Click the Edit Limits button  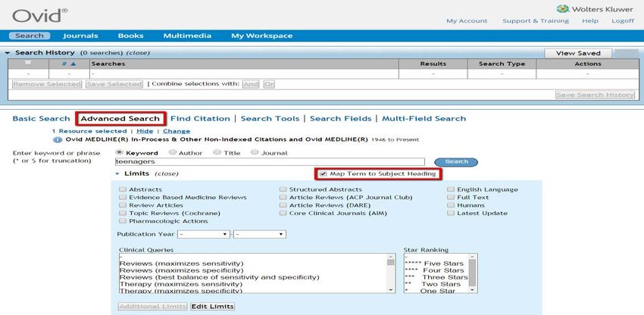213,307
